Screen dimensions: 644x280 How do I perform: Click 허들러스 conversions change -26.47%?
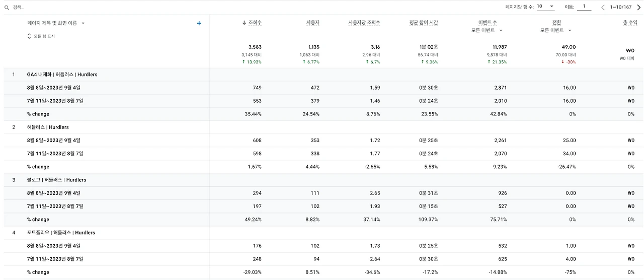(x=567, y=167)
